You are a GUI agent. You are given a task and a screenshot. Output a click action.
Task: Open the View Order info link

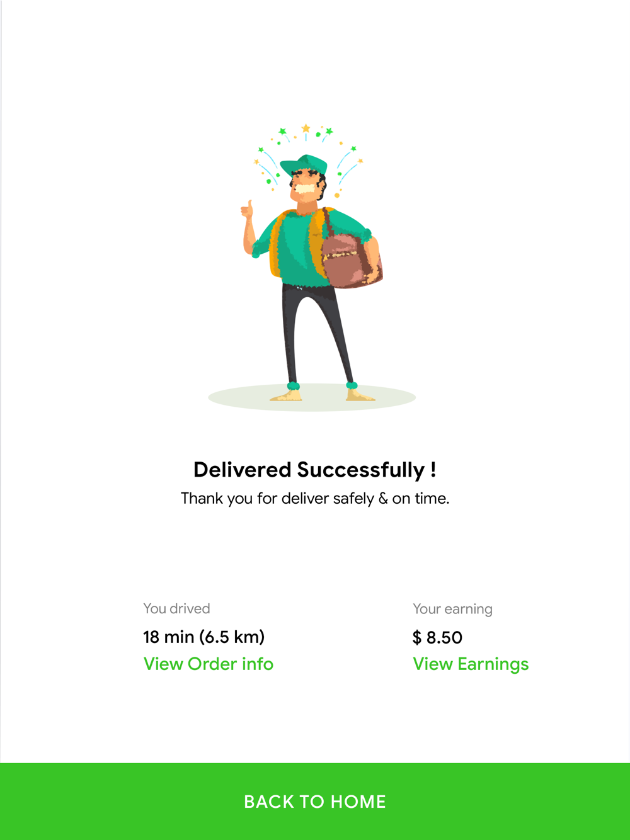209,664
